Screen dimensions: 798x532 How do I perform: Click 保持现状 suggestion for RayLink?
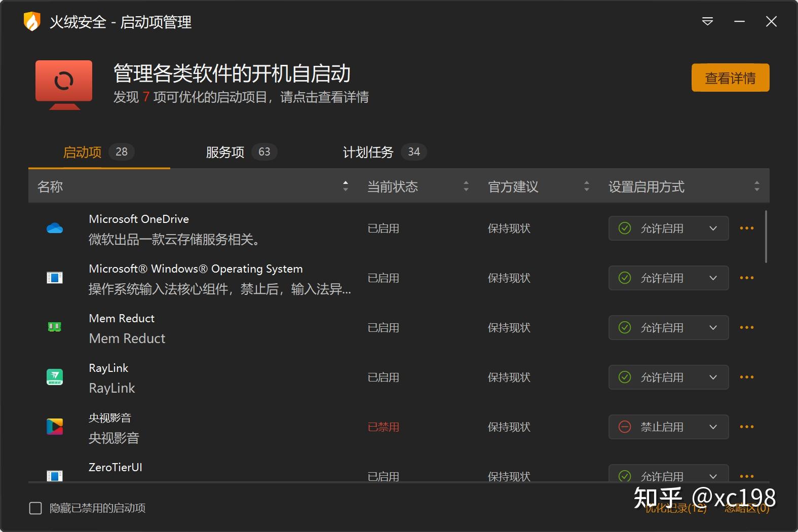click(x=509, y=377)
